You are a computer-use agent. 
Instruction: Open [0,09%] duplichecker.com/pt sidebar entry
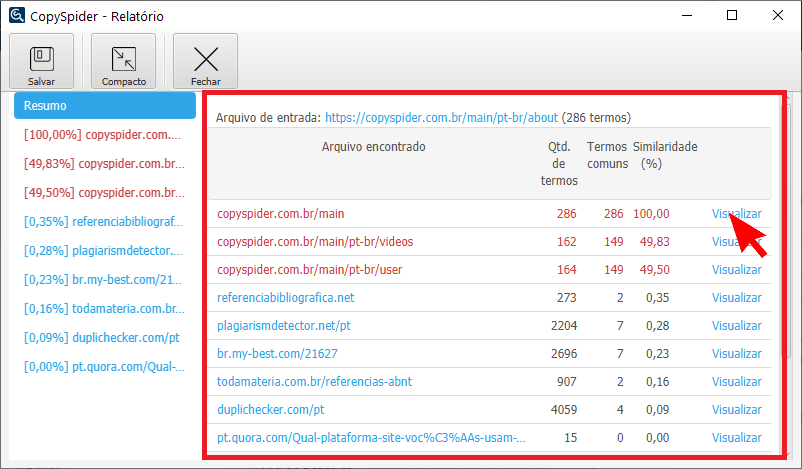click(x=102, y=338)
